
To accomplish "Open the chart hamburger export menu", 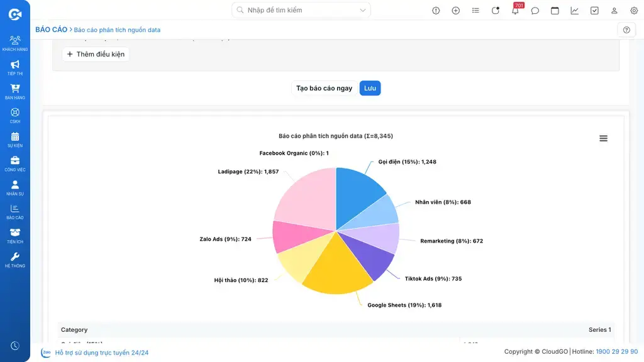I will [603, 138].
